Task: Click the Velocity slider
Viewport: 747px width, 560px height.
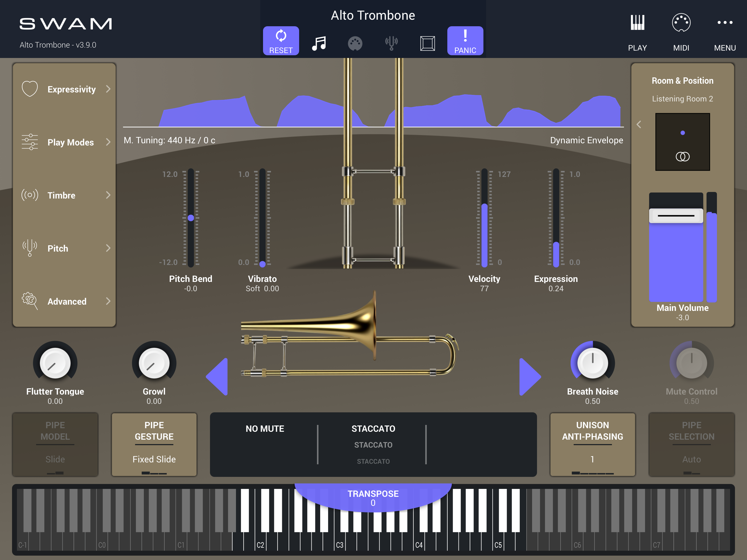Action: point(484,218)
